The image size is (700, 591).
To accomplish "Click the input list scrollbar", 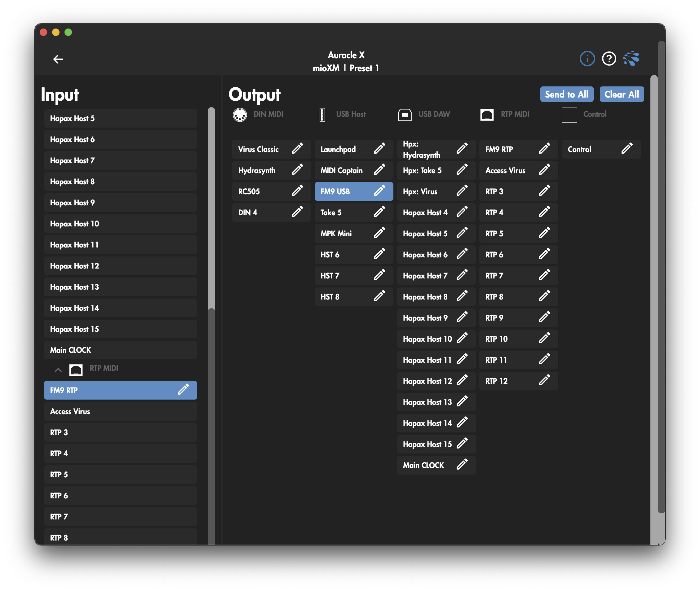I will tap(211, 208).
